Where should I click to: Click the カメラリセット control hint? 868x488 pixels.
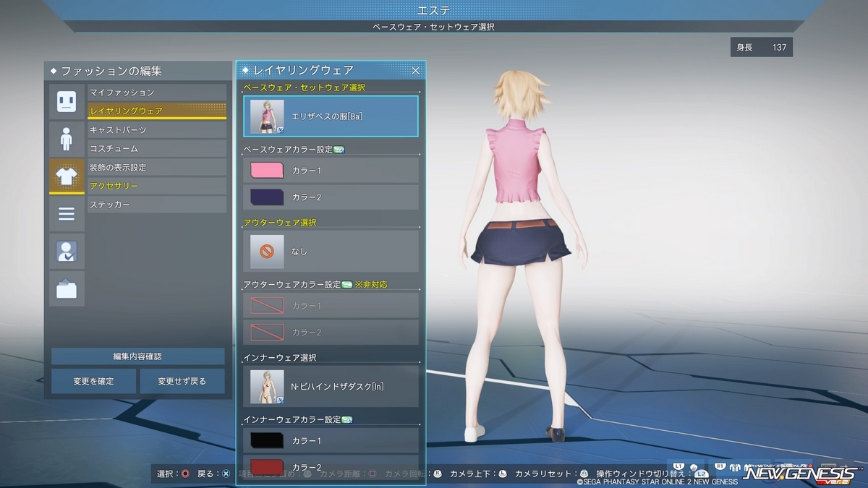coord(550,474)
